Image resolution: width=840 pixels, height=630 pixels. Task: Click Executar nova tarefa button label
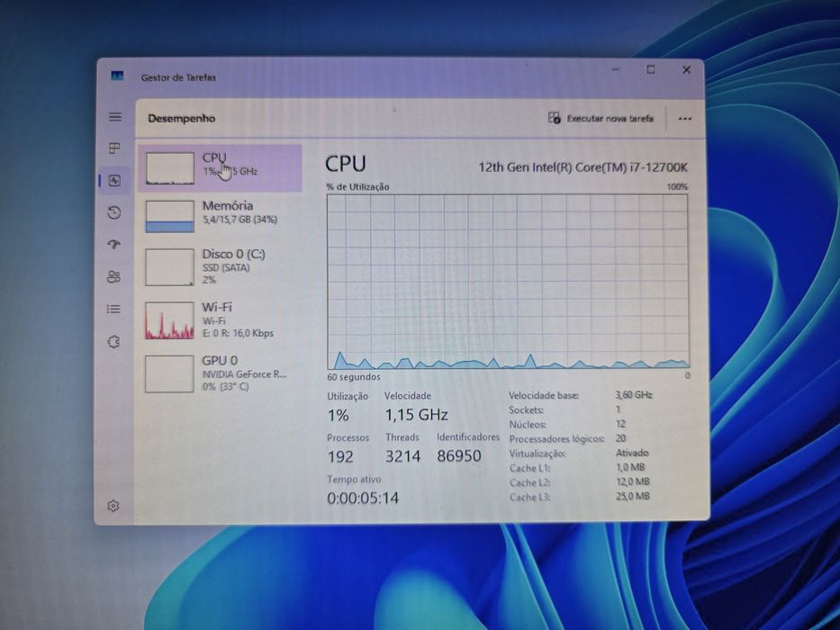coord(610,119)
